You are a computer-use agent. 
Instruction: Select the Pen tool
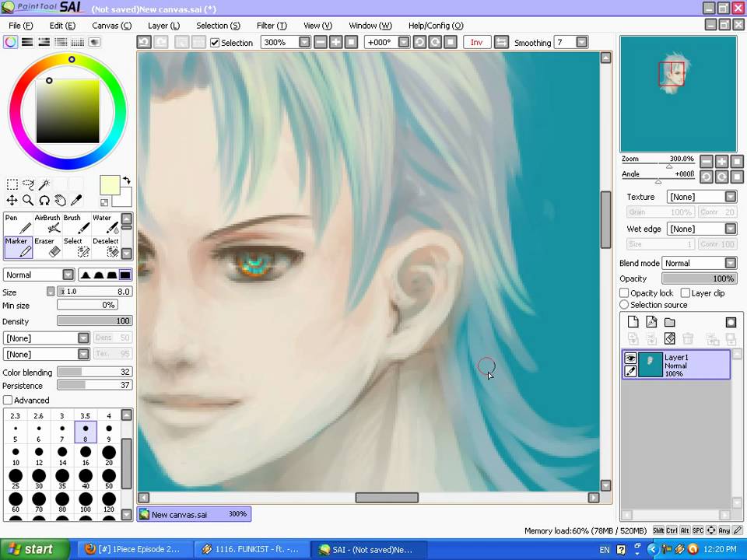point(18,224)
